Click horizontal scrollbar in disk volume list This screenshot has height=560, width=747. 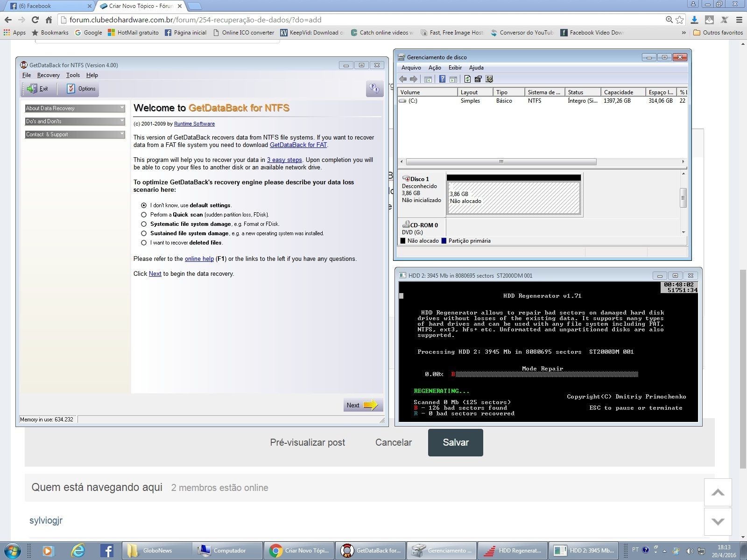tap(501, 162)
